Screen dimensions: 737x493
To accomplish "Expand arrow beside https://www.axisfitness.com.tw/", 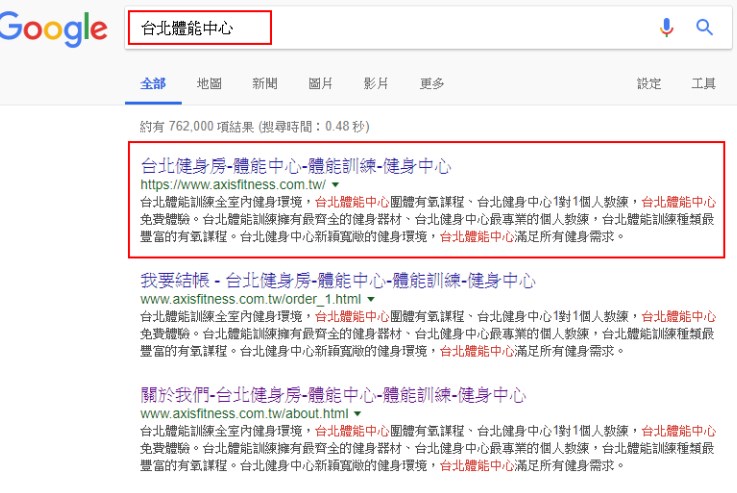I will tap(335, 185).
